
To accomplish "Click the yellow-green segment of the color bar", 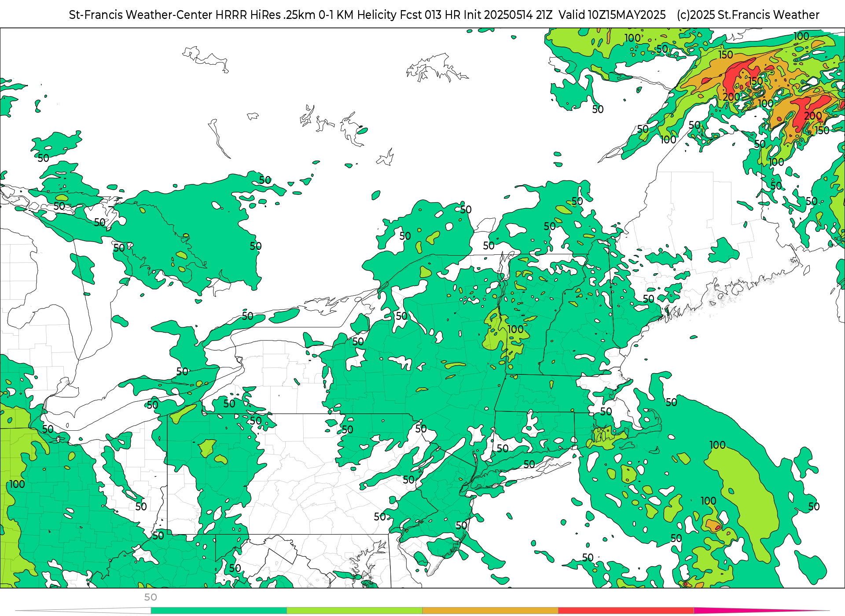I will click(x=355, y=610).
